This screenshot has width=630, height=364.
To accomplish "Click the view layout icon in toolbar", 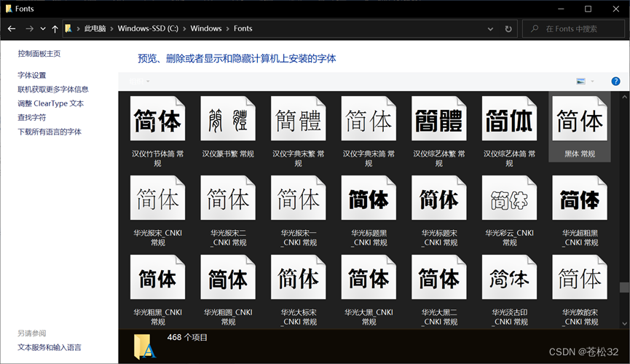I will [x=580, y=81].
